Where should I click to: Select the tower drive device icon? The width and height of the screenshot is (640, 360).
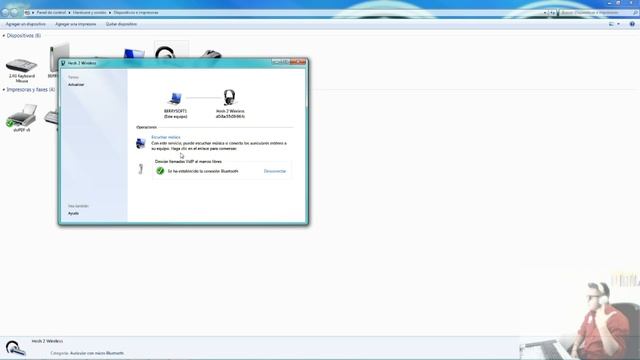click(x=59, y=57)
